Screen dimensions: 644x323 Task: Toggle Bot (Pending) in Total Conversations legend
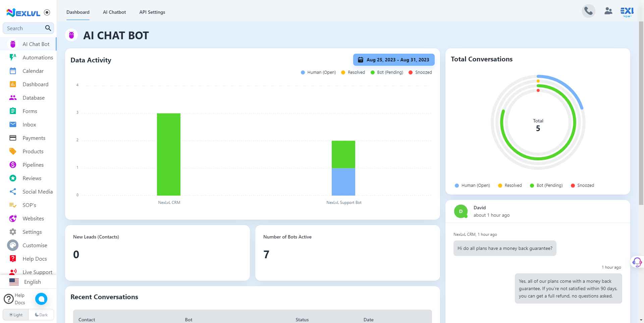tap(546, 185)
